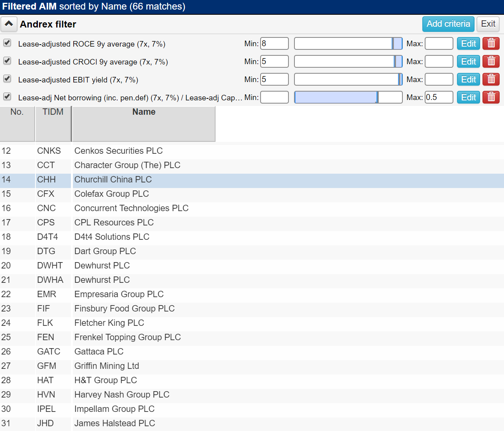Delete the Lease-adjusted CROCI 9y average criterion

(x=491, y=61)
